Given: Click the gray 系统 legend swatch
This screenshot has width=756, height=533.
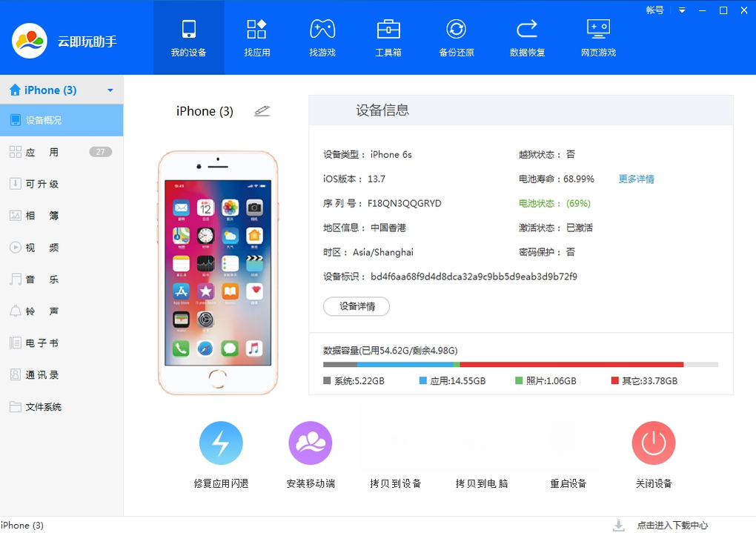Looking at the screenshot, I should pyautogui.click(x=327, y=380).
